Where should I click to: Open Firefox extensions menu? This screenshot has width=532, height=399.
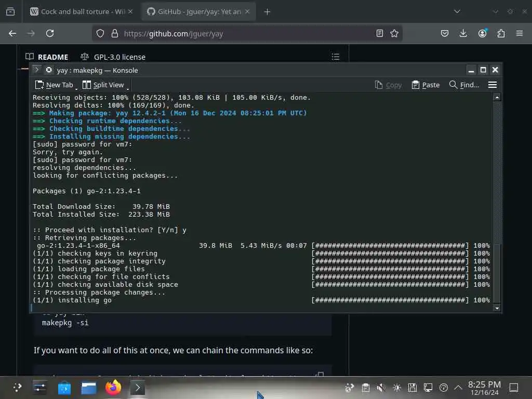tap(501, 33)
